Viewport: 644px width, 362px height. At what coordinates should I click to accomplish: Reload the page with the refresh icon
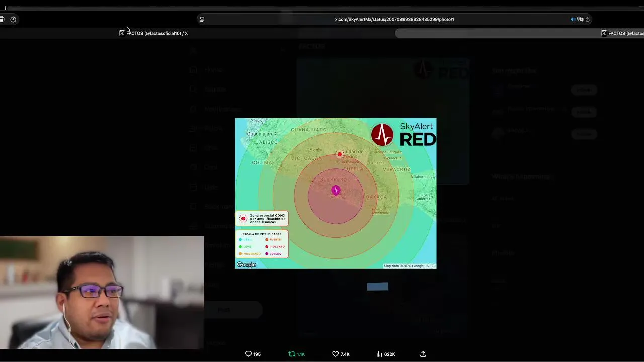tap(587, 19)
